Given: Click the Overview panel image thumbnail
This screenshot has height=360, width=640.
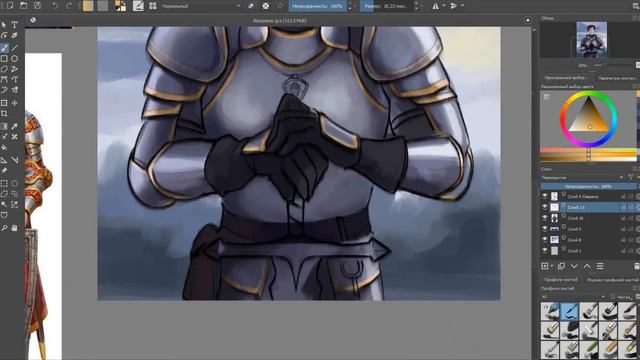Looking at the screenshot, I should (x=591, y=40).
